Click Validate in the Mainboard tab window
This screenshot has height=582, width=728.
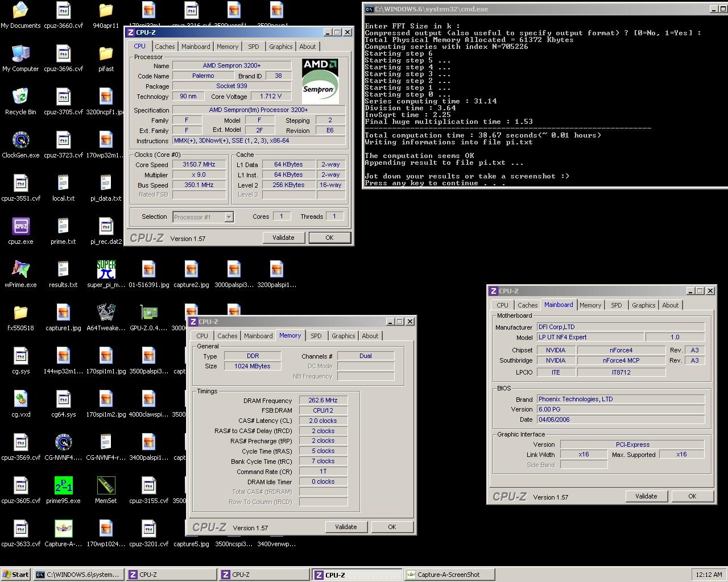(x=646, y=496)
